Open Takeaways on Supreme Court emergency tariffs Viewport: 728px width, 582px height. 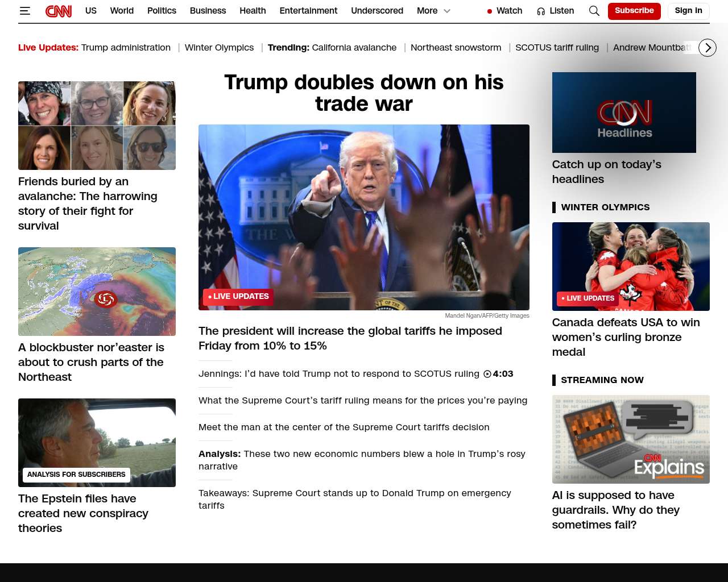pos(355,499)
